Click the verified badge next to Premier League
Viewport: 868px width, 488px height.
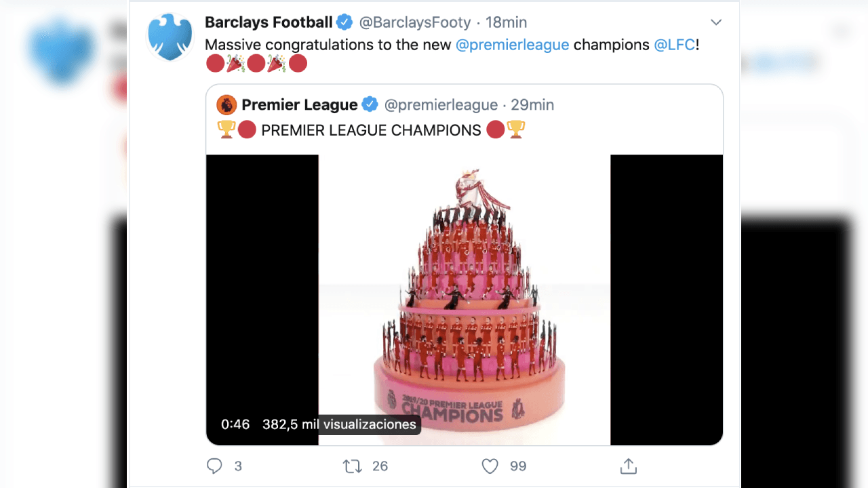coord(370,104)
